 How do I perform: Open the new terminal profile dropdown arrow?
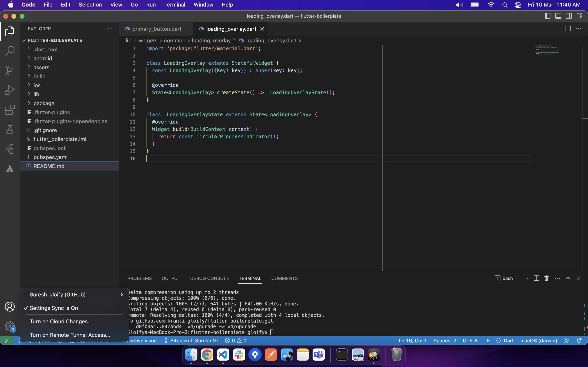click(527, 278)
